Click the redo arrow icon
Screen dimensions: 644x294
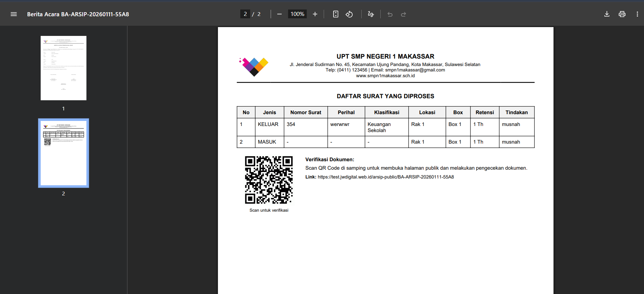point(403,14)
